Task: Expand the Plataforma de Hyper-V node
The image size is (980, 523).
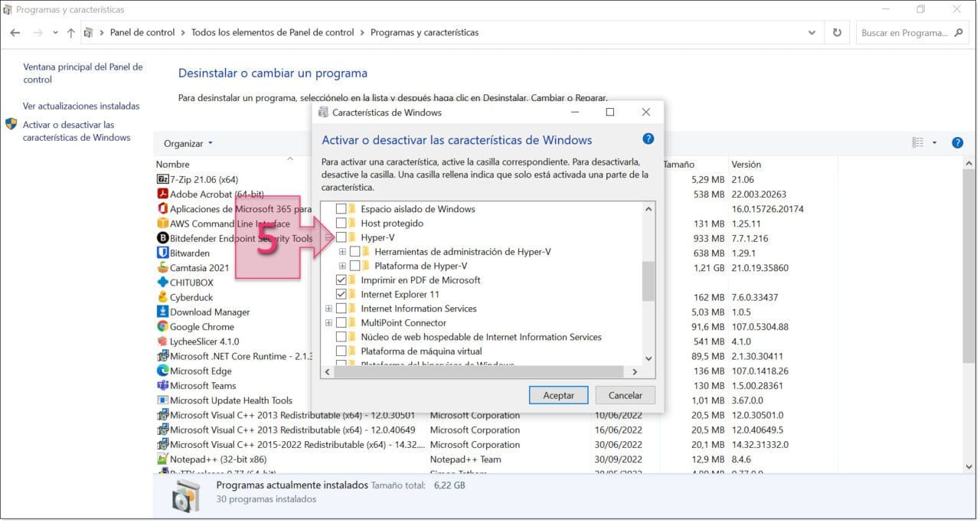Action: click(342, 266)
